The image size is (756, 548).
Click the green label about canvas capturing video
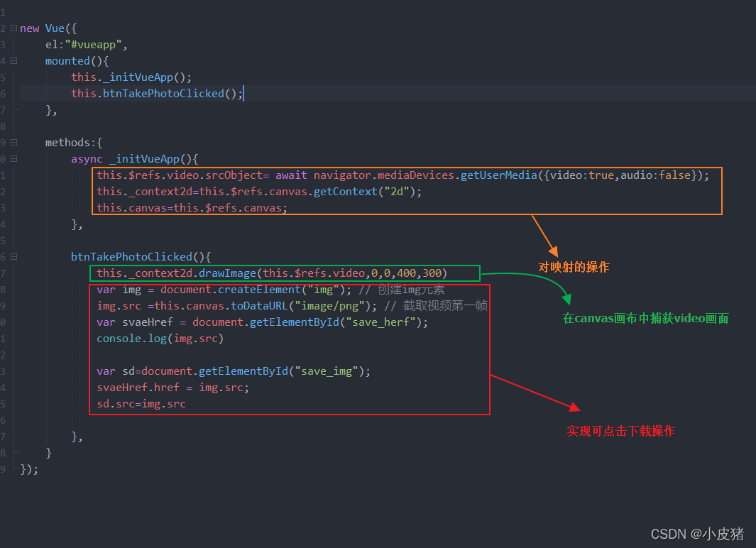[645, 319]
